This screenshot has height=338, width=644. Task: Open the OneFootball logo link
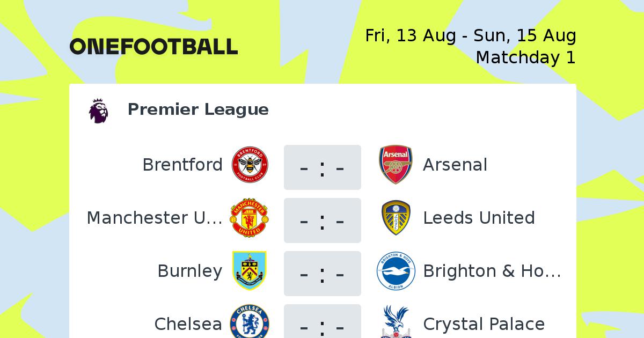click(153, 47)
